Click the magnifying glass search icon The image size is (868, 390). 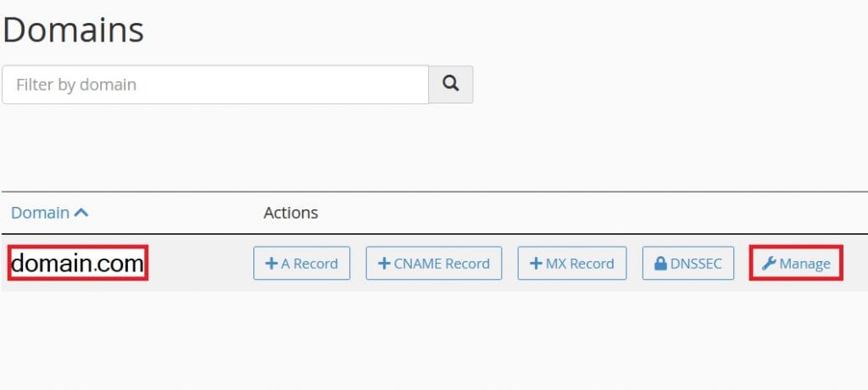(x=451, y=84)
